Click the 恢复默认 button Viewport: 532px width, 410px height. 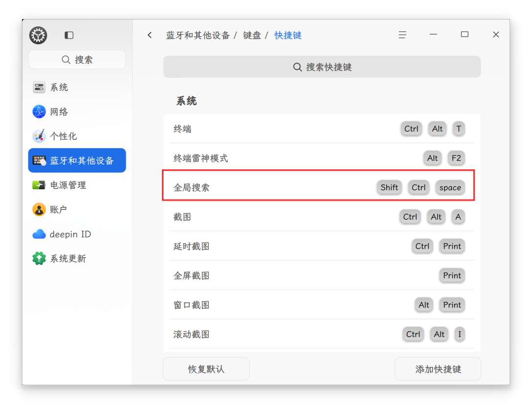(206, 369)
